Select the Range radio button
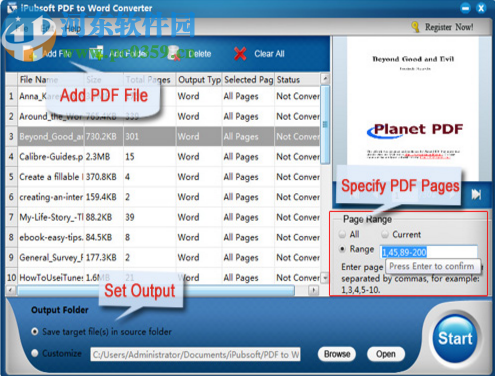The height and width of the screenshot is (376, 495). tap(342, 249)
